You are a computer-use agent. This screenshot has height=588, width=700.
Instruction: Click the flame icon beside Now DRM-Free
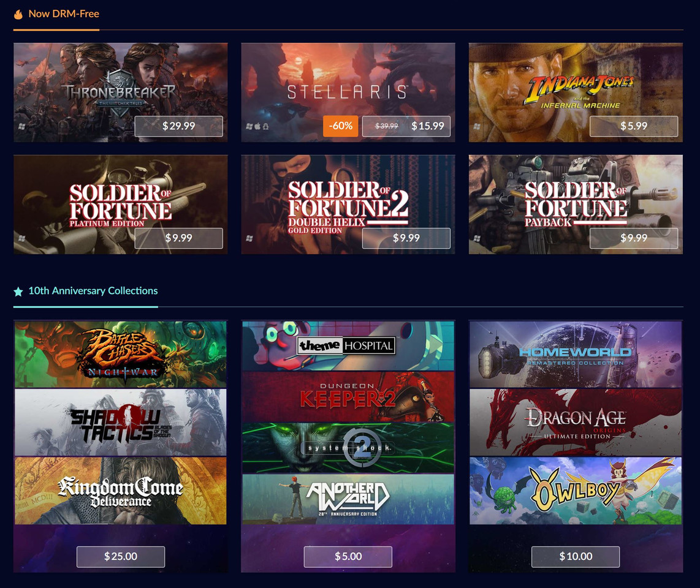click(x=18, y=14)
